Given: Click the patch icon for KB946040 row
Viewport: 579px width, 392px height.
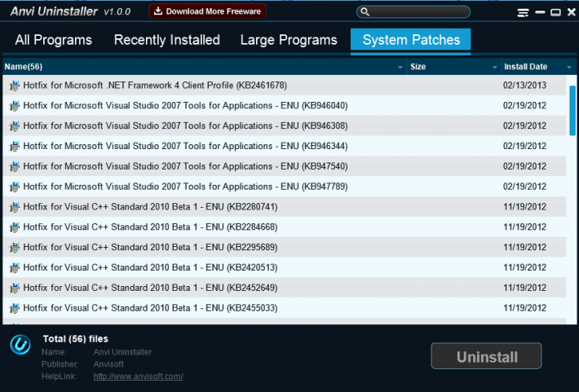Looking at the screenshot, I should point(15,106).
